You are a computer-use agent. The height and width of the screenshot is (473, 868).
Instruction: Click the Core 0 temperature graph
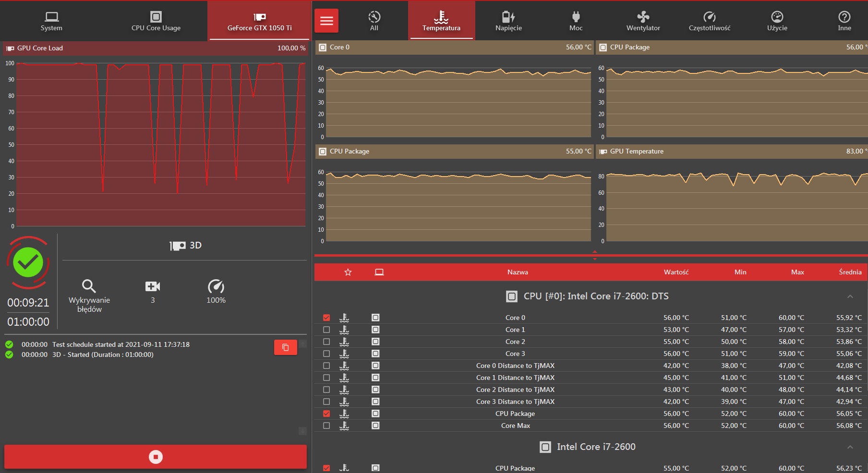click(x=458, y=102)
